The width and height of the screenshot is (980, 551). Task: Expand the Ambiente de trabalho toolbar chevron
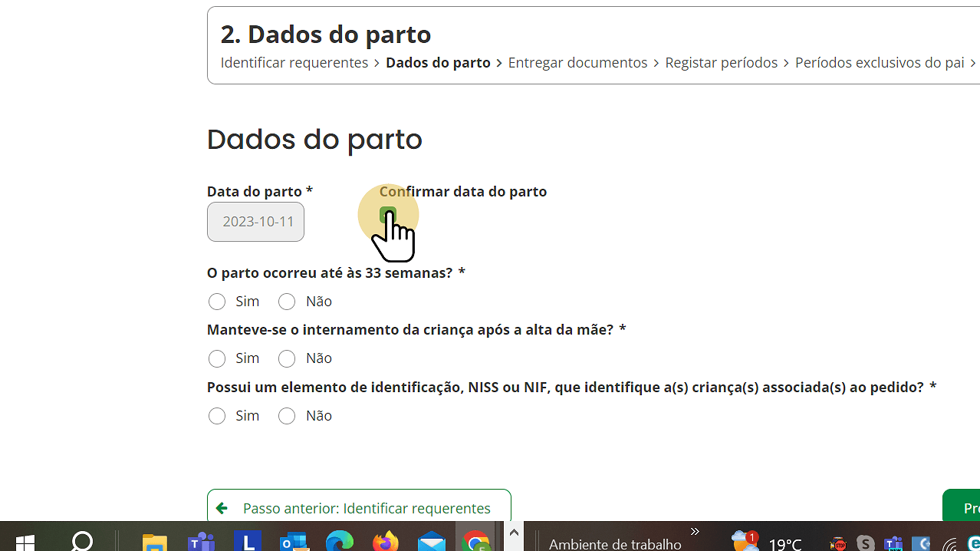tap(695, 532)
